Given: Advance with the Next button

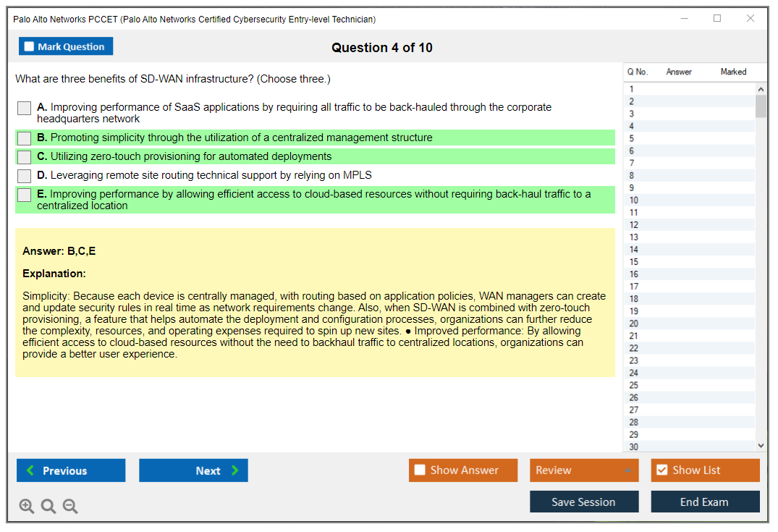Looking at the screenshot, I should (193, 470).
